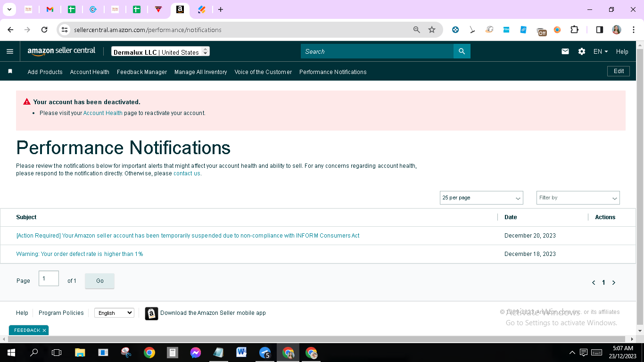Go to the next page of notifications

point(614,283)
